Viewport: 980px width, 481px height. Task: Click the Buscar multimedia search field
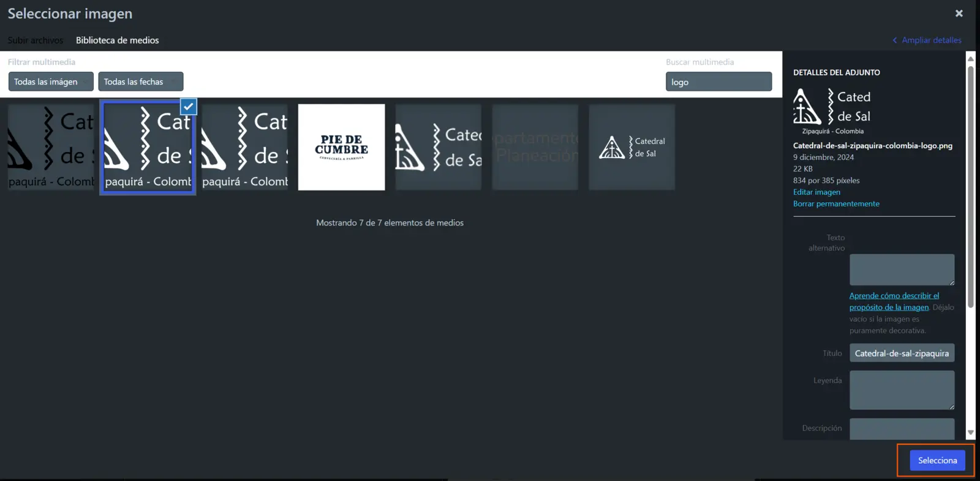pos(718,82)
